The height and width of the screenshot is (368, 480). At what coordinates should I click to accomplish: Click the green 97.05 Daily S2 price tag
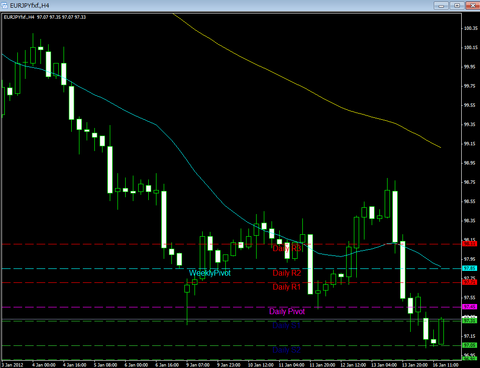click(x=470, y=345)
